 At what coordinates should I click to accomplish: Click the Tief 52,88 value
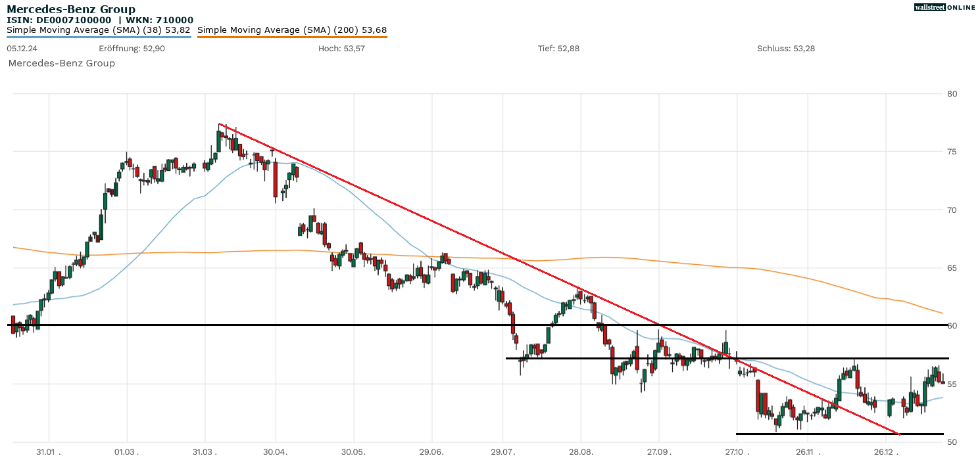click(558, 49)
